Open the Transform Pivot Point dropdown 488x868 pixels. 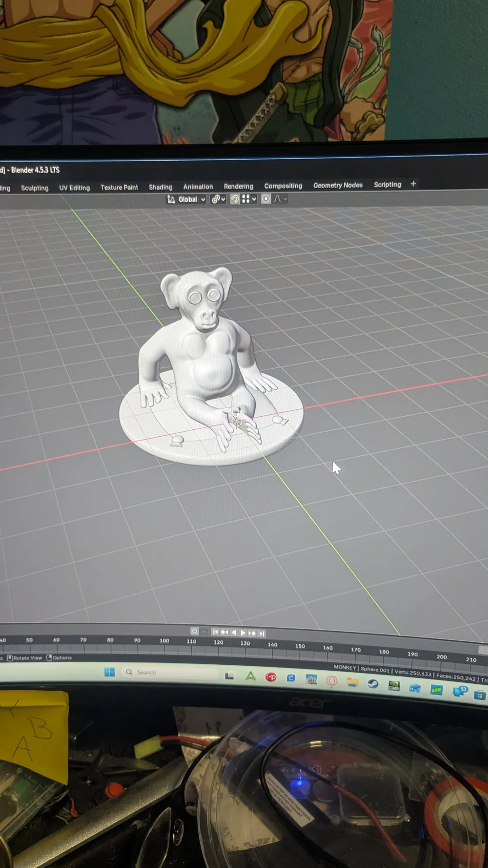point(218,199)
